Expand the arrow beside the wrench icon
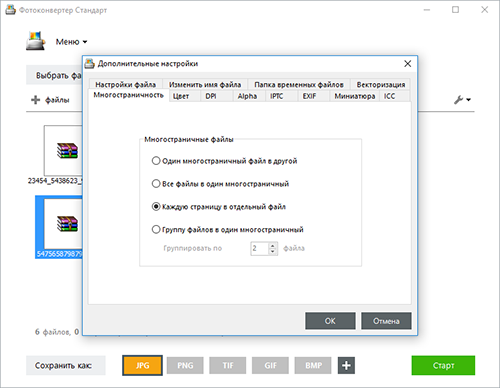The height and width of the screenshot is (388, 500). [x=468, y=100]
